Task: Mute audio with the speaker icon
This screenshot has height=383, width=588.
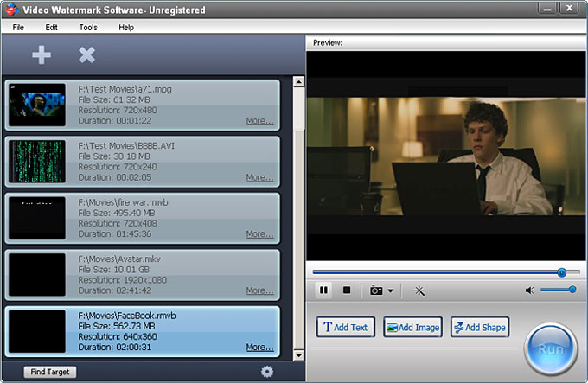Action: click(529, 290)
